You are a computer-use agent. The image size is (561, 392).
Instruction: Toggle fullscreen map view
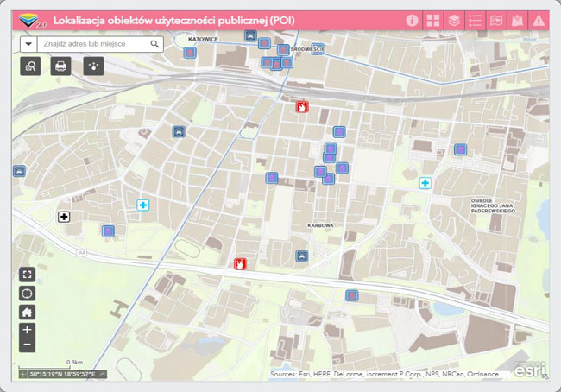[28, 275]
